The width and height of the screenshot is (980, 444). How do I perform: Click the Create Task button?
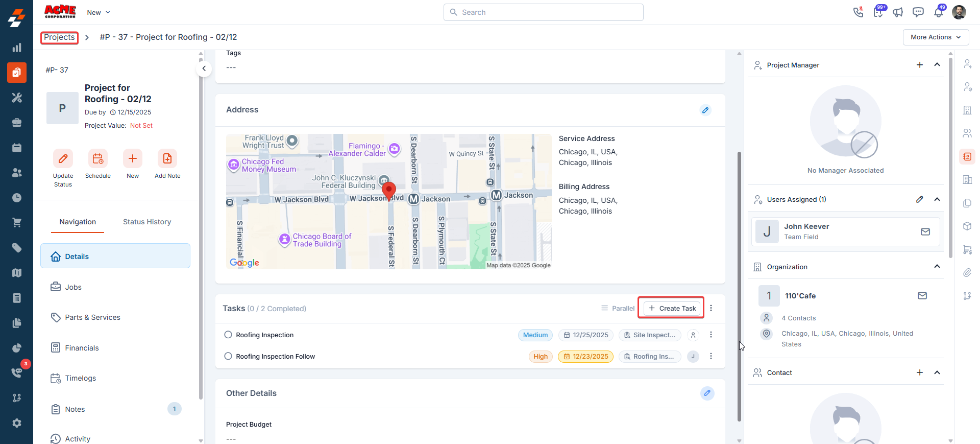[x=672, y=308]
